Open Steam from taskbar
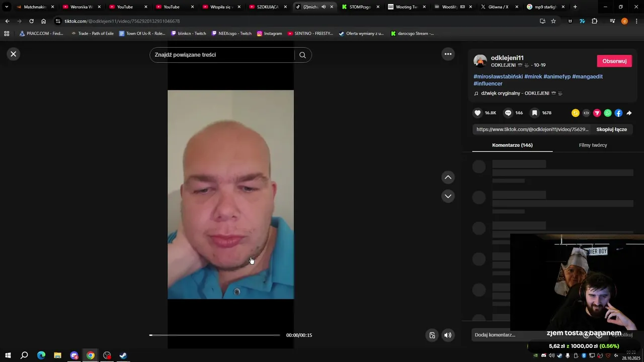The image size is (644, 362). coord(123,355)
